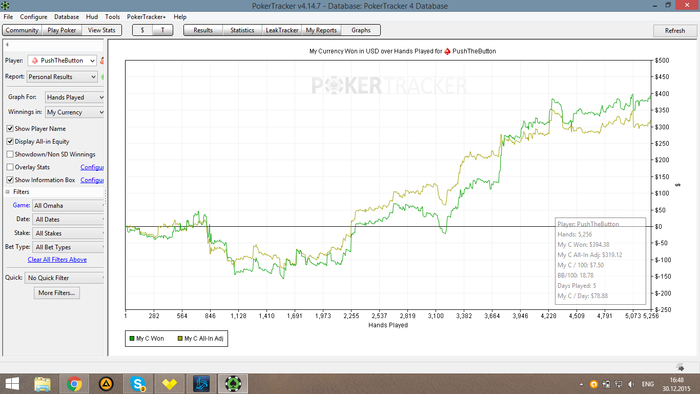
Task: Open the Database menu
Action: point(67,17)
